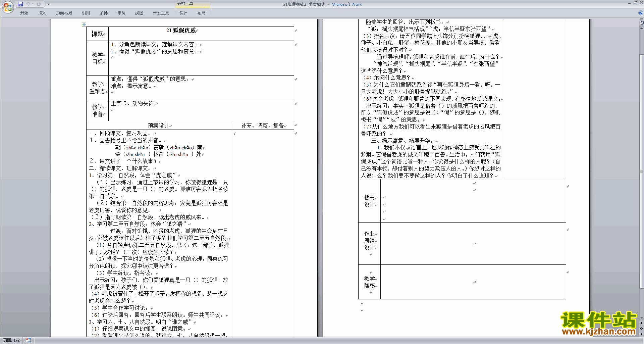Screen dimensions: 644x344
Task: Click the line 二、精读课文、理解课文
Action: pos(121,168)
